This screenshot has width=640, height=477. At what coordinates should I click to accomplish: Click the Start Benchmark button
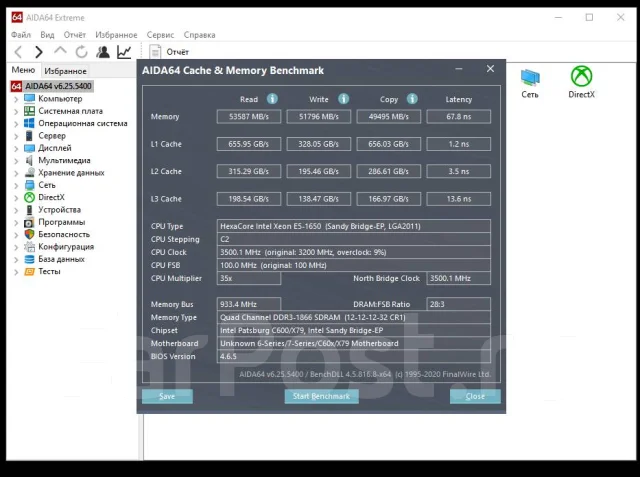pyautogui.click(x=322, y=396)
